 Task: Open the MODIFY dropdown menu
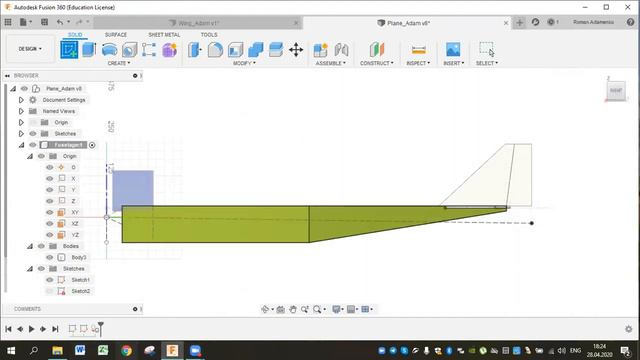point(244,63)
